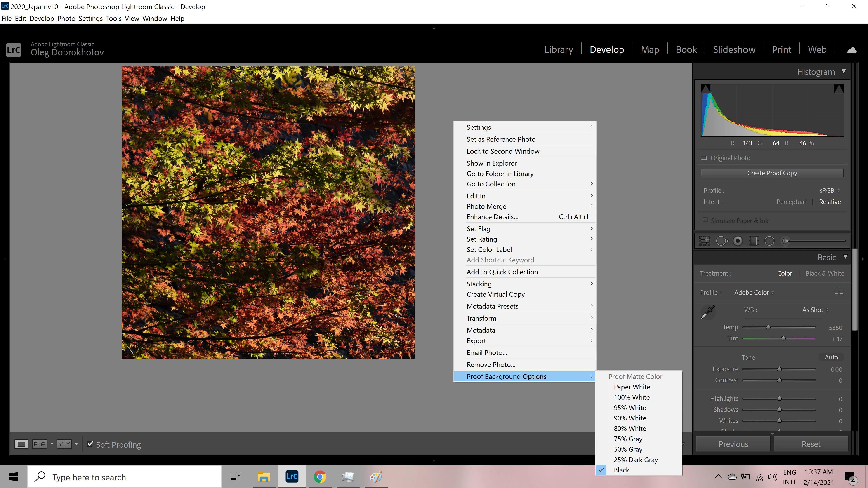Click the Exposure slider handle
The height and width of the screenshot is (488, 868).
click(779, 369)
